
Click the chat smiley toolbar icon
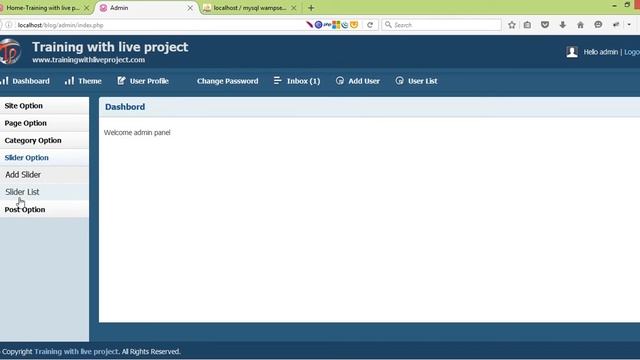pos(598,25)
